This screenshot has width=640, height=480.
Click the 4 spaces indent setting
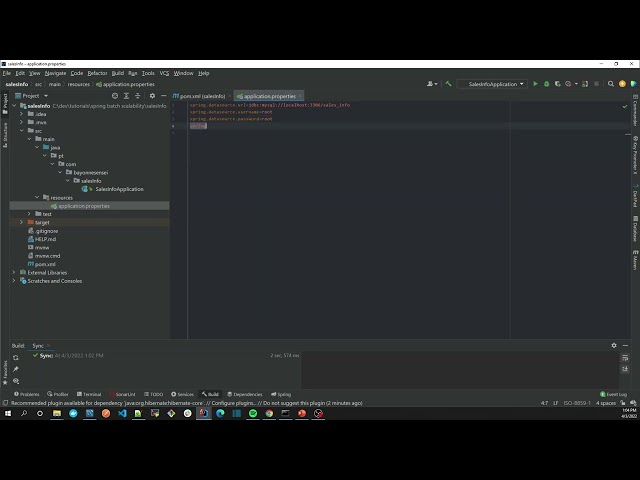pyautogui.click(x=606, y=403)
